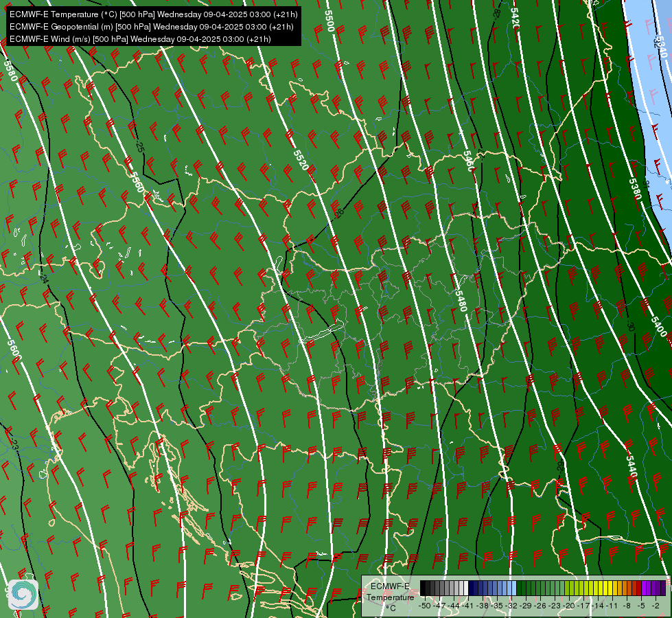Click the 5580 geopotential contour label
The image size is (672, 618).
(x=11, y=71)
